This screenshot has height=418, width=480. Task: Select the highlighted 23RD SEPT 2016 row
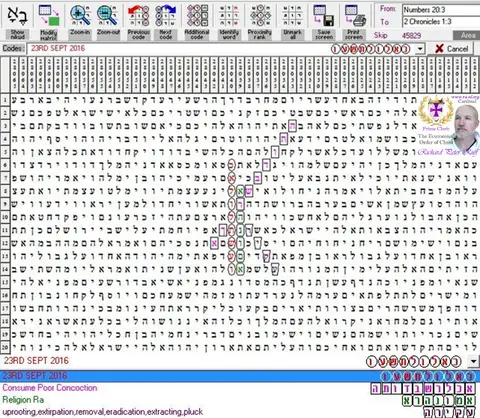pos(240,376)
